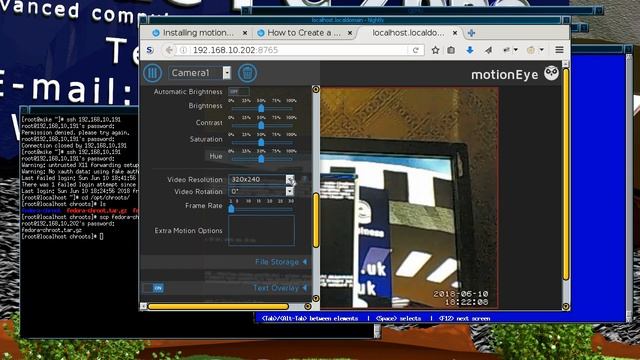Screen dimensions: 640x360
Task: Expand the File Storage section
Action: [281, 262]
